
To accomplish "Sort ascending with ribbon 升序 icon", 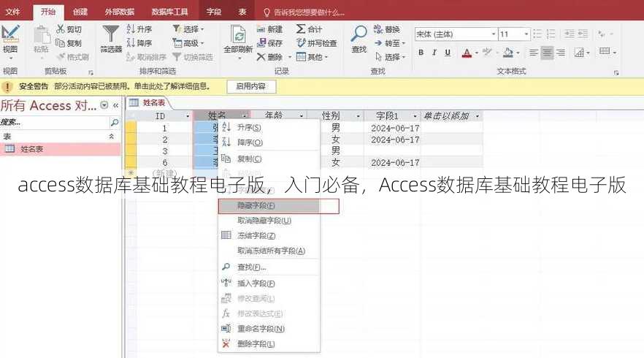I will 131,28.
